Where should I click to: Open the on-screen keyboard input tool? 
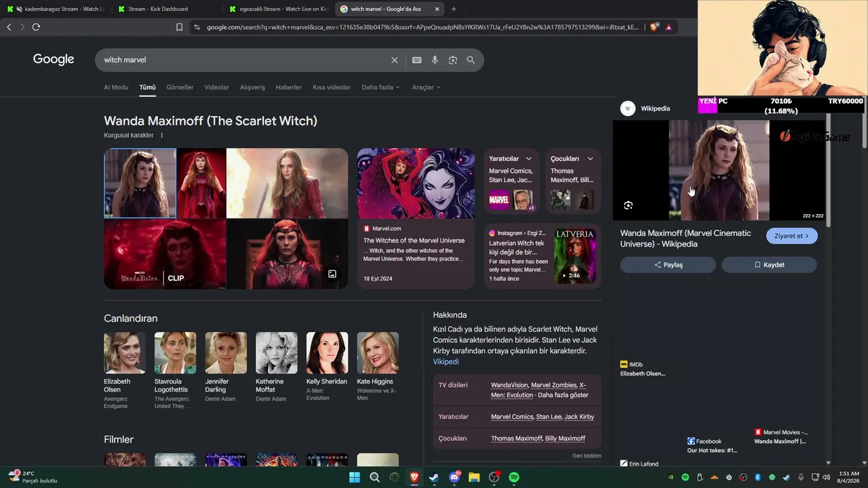417,60
